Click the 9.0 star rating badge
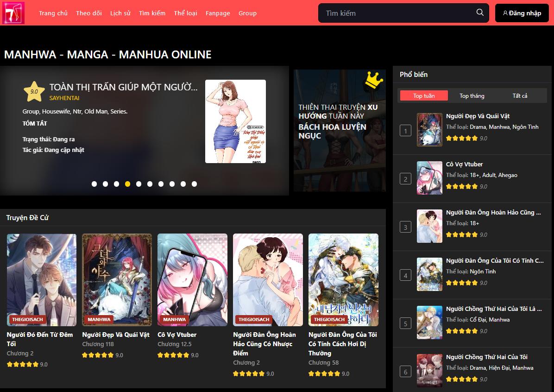This screenshot has height=392, width=554. click(x=34, y=91)
